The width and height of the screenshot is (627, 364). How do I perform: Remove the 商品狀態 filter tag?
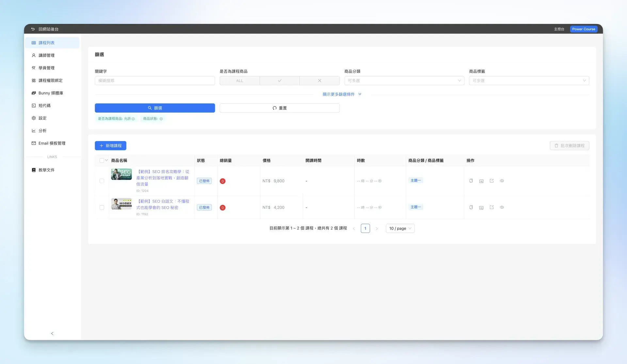pos(161,119)
